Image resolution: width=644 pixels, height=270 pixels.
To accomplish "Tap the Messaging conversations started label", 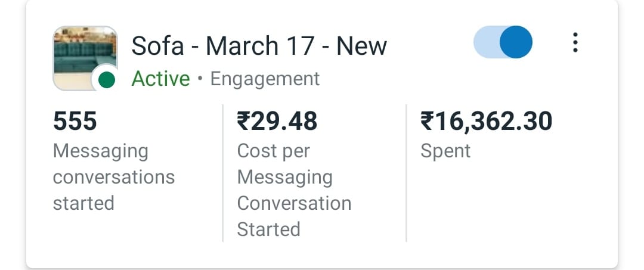I will (x=113, y=177).
